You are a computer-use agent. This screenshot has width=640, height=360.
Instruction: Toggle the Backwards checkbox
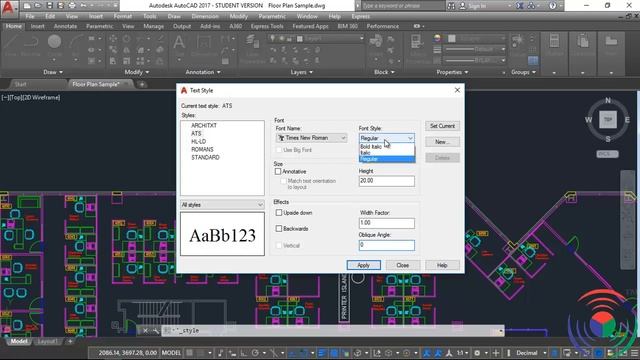(279, 229)
